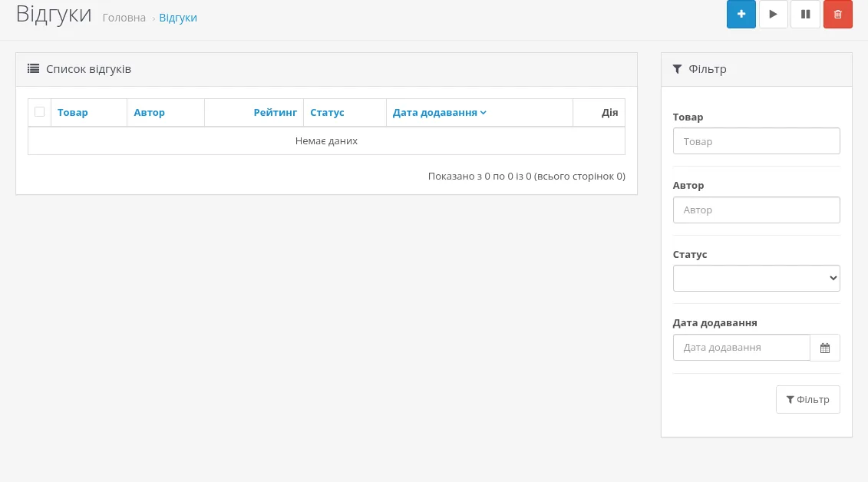Focus the Дата додавання filter input
This screenshot has height=482, width=868.
pos(741,348)
